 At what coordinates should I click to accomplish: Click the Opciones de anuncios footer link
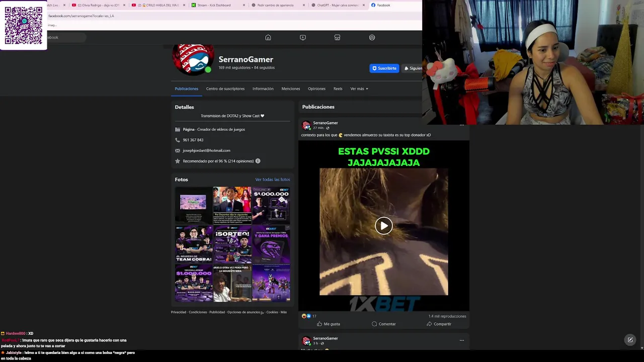[246, 312]
